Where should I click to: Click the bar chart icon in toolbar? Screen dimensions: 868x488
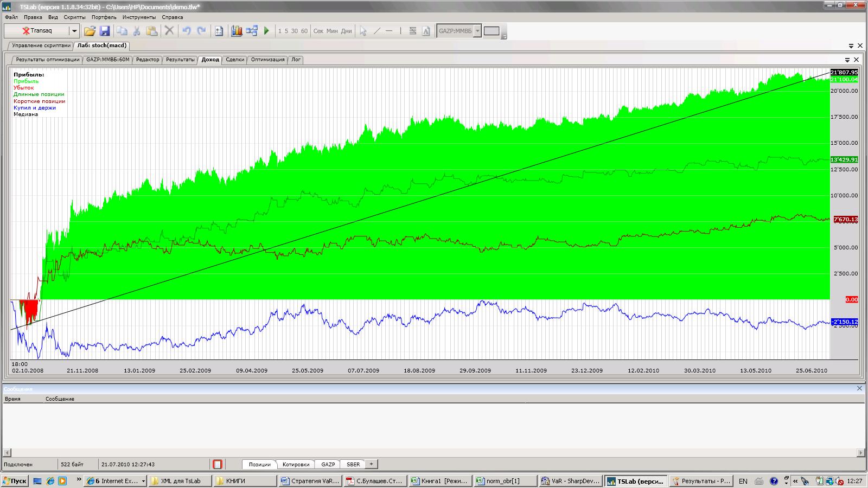237,31
